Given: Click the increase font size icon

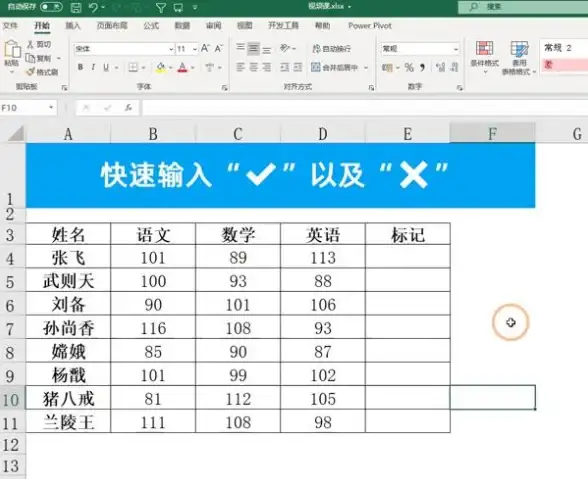Looking at the screenshot, I should point(205,48).
